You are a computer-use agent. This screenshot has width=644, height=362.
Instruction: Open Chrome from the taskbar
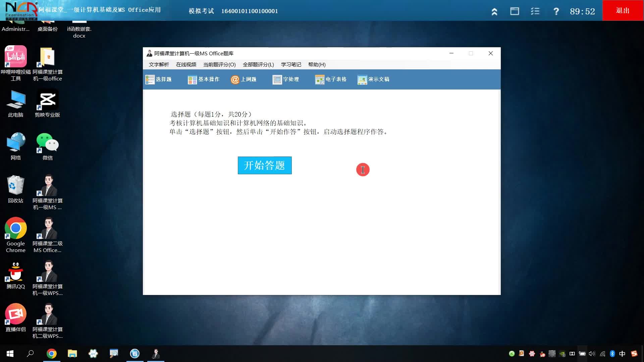tap(51, 354)
